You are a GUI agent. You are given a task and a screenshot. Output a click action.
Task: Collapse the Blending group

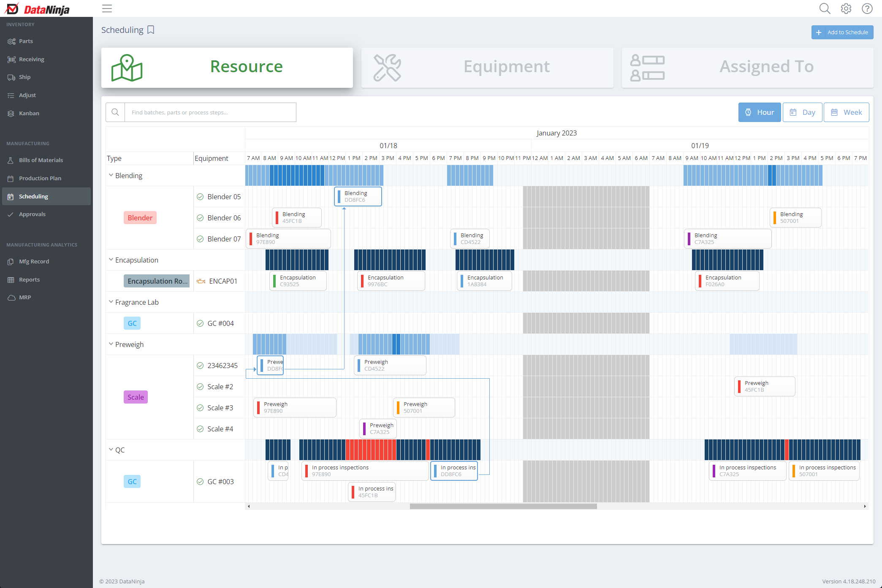[111, 175]
